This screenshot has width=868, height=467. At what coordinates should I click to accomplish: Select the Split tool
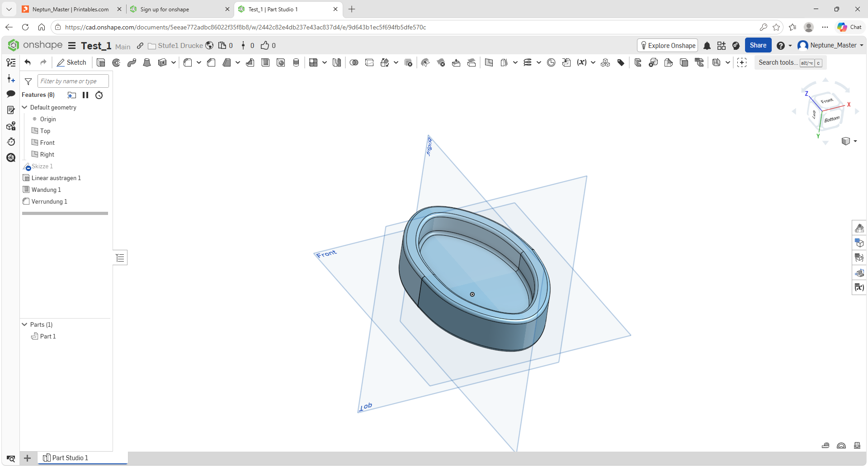(x=369, y=62)
